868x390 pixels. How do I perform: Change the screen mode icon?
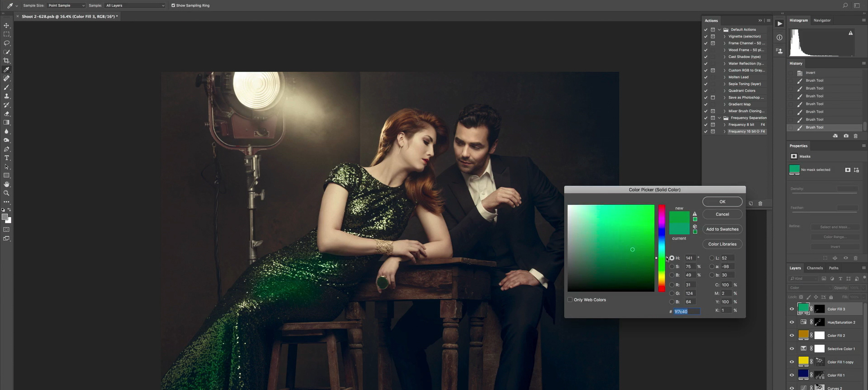[6, 238]
